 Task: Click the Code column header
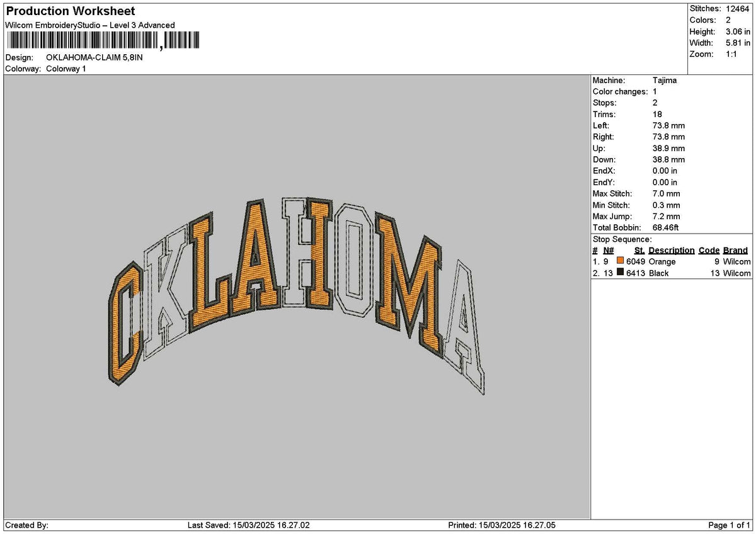tap(709, 251)
